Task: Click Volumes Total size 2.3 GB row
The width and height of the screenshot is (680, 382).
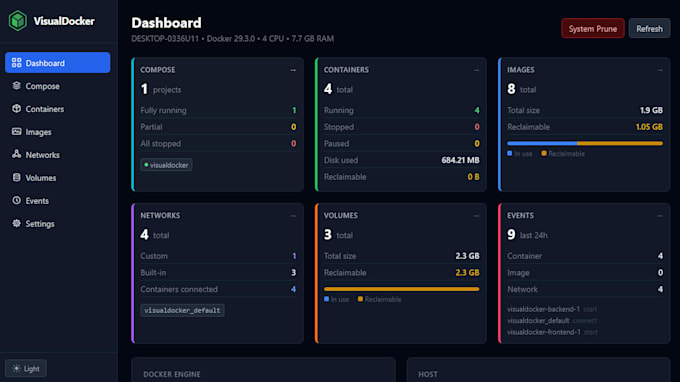Action: click(x=402, y=256)
